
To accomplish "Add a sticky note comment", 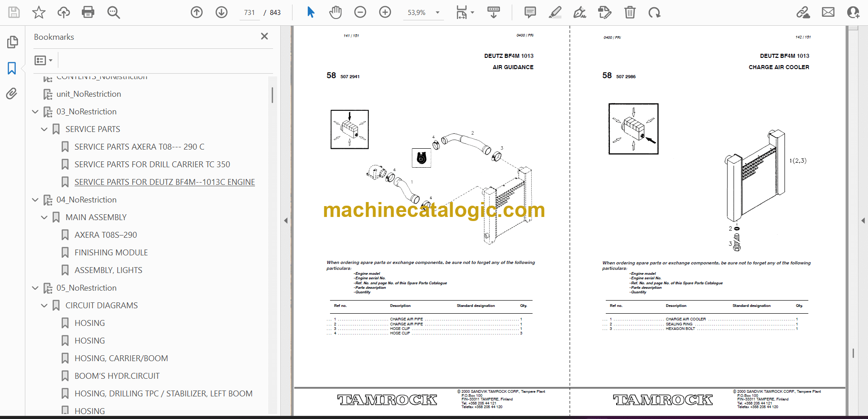I will pos(530,12).
